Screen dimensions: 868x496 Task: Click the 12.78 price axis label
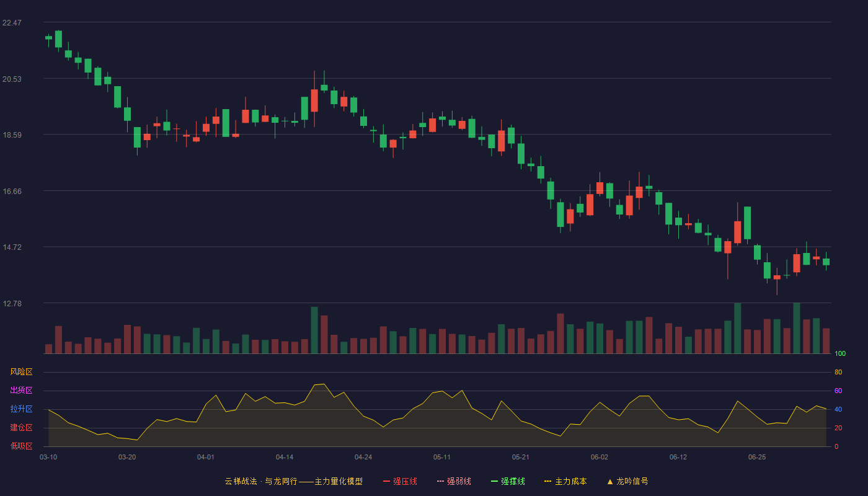[x=12, y=304]
